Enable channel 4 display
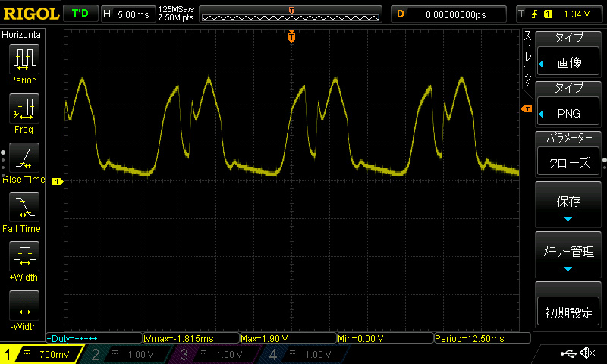This screenshot has width=607, height=364. (x=302, y=354)
